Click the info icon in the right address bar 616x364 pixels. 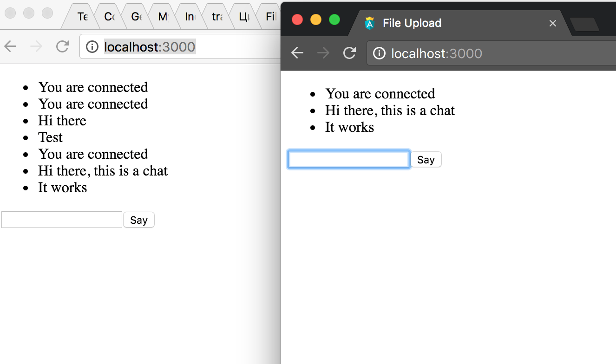(x=379, y=53)
